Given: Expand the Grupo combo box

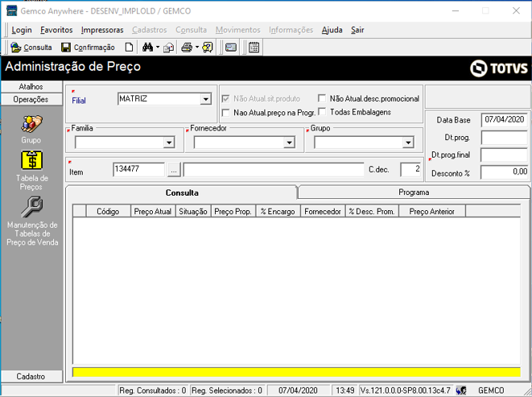Looking at the screenshot, I should pos(408,143).
